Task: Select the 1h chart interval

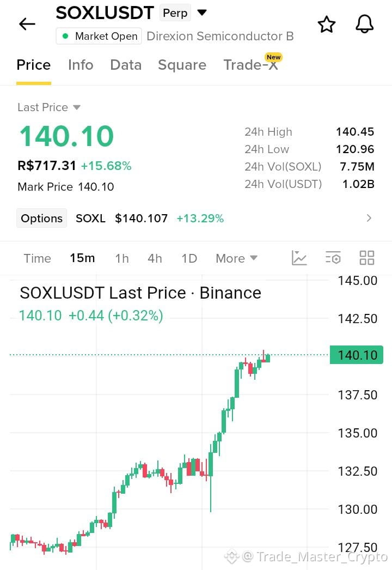Action: (122, 258)
